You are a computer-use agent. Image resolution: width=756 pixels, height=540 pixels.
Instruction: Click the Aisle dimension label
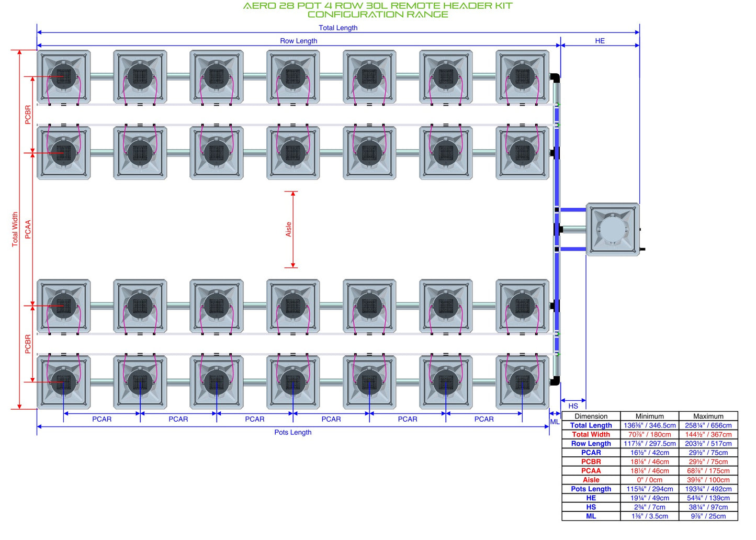[x=288, y=229]
